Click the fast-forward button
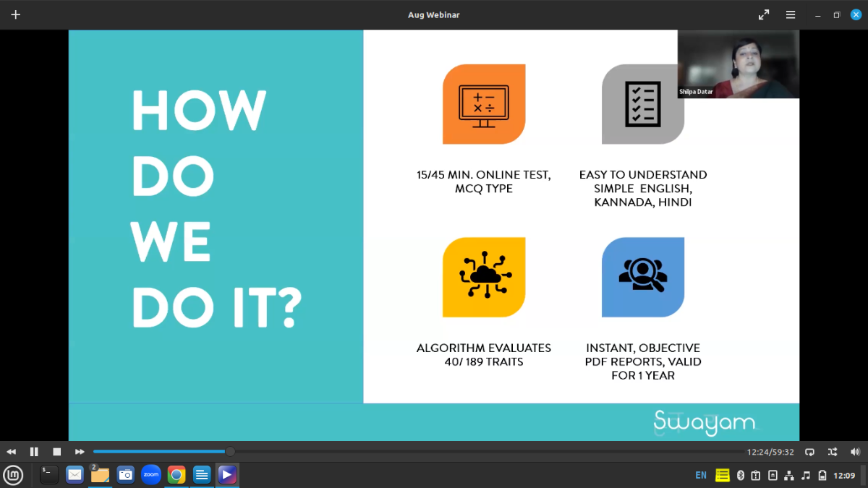 click(x=80, y=452)
